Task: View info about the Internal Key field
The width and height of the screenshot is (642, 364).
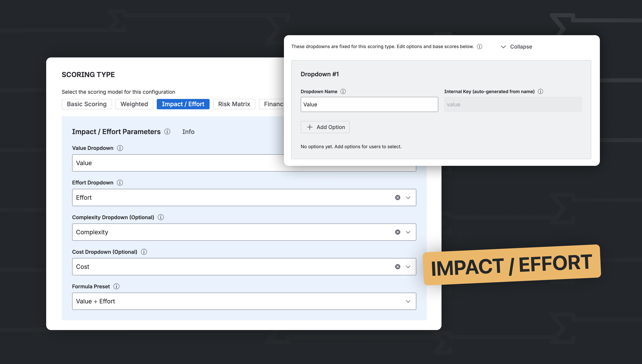Action: (x=541, y=91)
